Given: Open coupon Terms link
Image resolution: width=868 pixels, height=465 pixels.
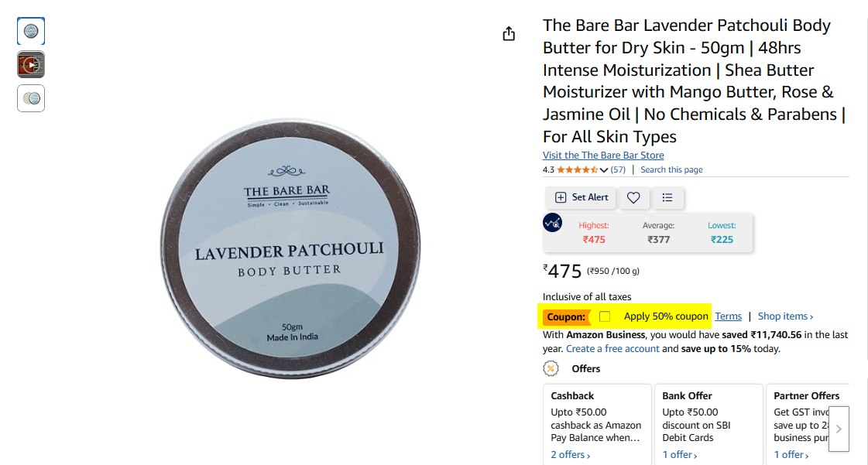Looking at the screenshot, I should click(x=728, y=316).
